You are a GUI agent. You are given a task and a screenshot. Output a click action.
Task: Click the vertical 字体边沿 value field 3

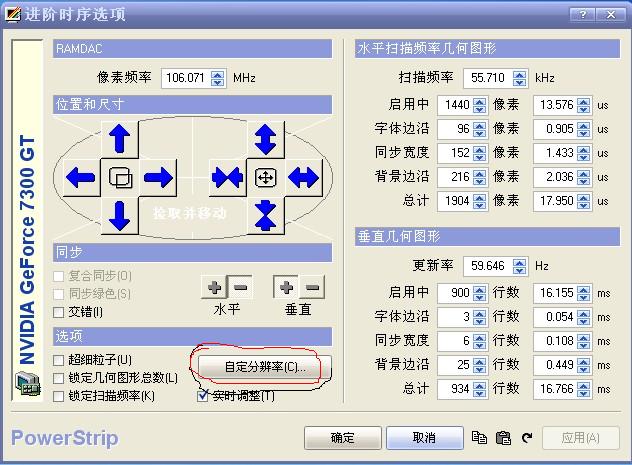click(x=455, y=317)
